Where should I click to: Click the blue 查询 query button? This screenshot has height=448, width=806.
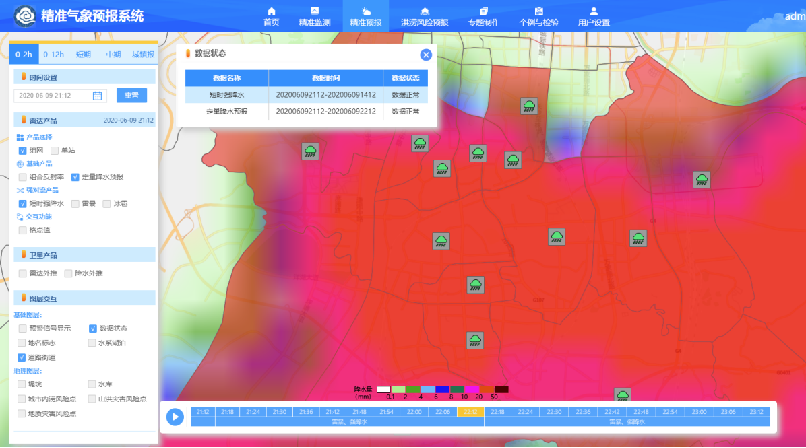132,95
